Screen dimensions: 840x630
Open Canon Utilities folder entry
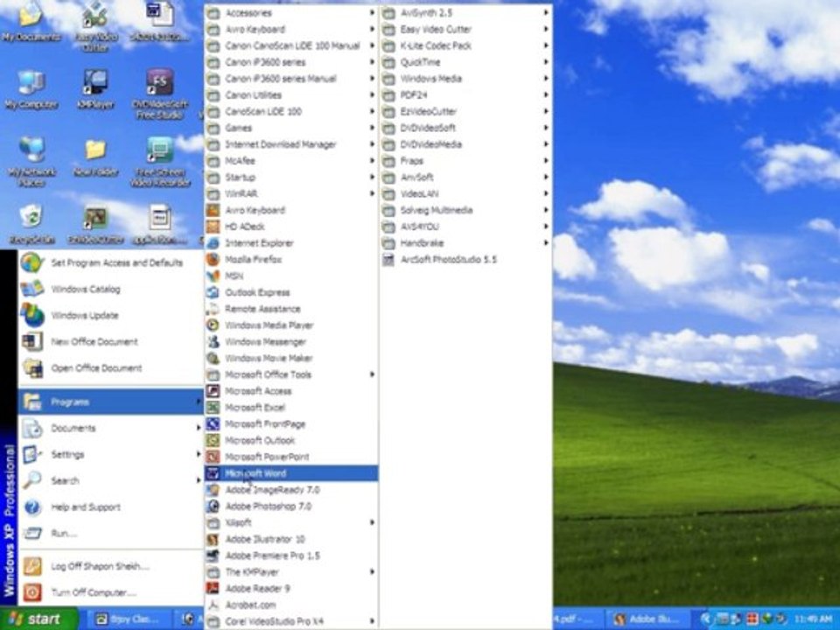coord(291,94)
